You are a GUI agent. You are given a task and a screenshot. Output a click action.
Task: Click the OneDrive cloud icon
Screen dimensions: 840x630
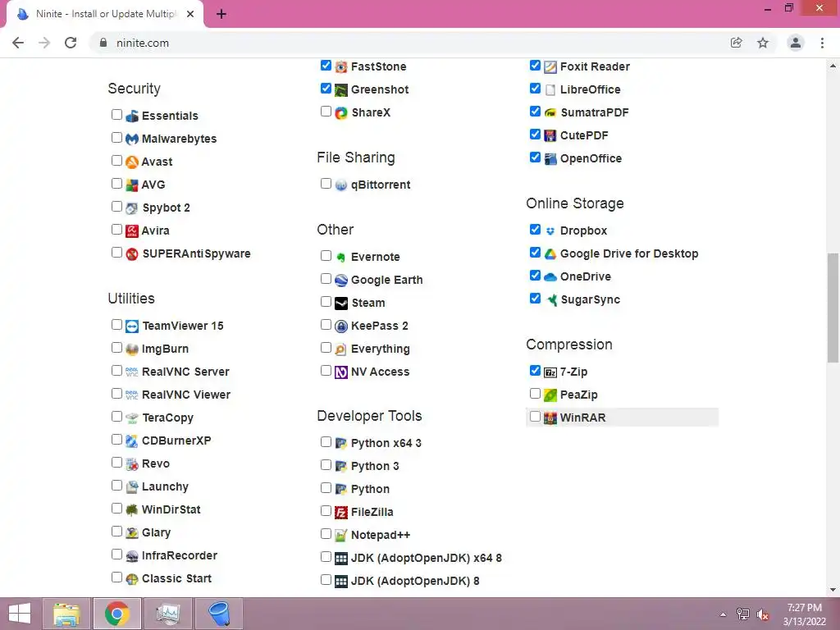[550, 277]
